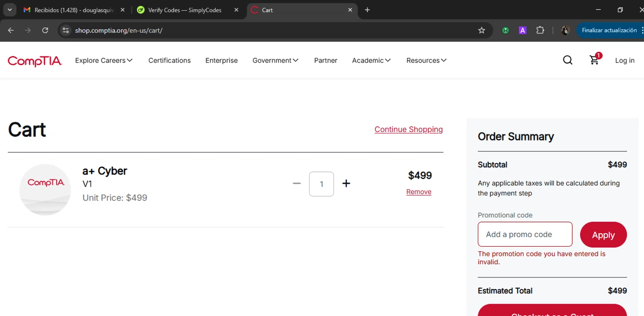Screen dimensions: 644x316
Task: View site information icon in address bar
Action: tap(66, 30)
